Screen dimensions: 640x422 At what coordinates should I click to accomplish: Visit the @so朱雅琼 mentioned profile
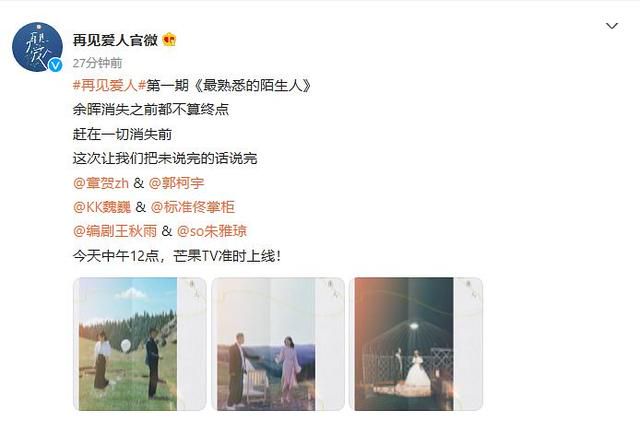tap(212, 231)
